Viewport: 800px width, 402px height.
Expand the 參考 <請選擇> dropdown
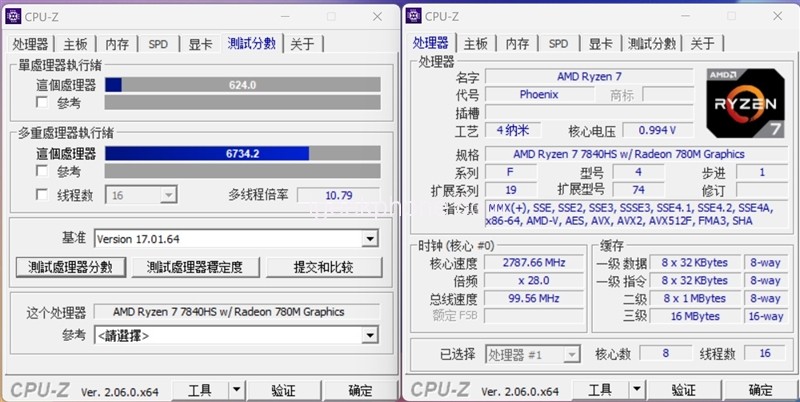pyautogui.click(x=370, y=335)
